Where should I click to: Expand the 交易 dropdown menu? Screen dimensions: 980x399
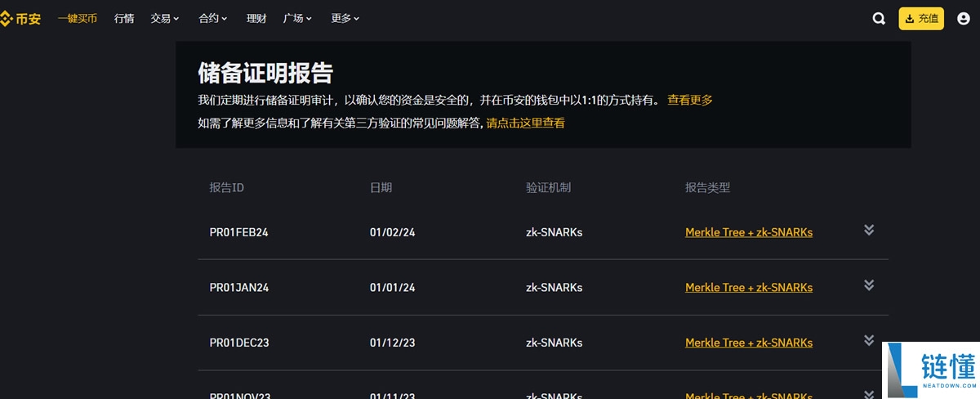tap(166, 19)
